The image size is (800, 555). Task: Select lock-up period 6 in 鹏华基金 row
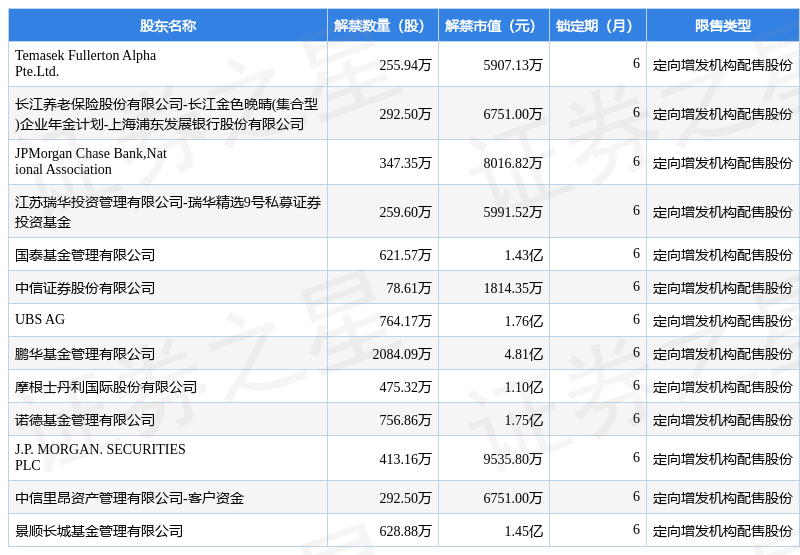[x=636, y=352]
